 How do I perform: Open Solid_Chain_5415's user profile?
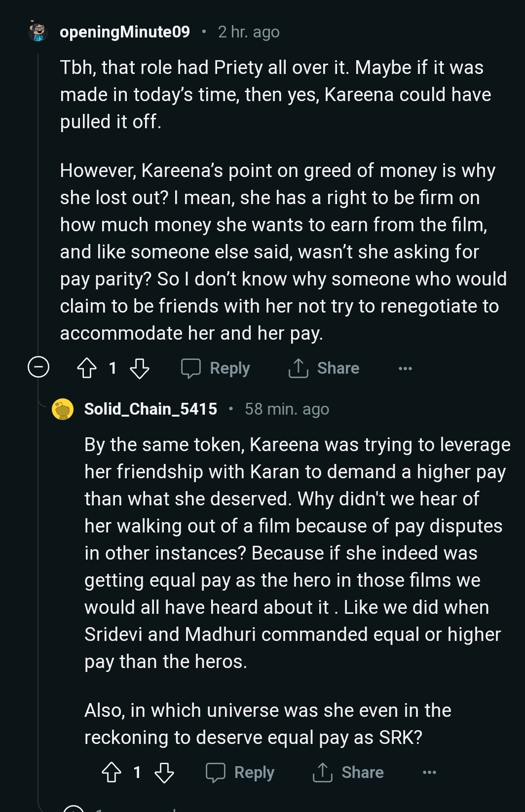point(150,409)
